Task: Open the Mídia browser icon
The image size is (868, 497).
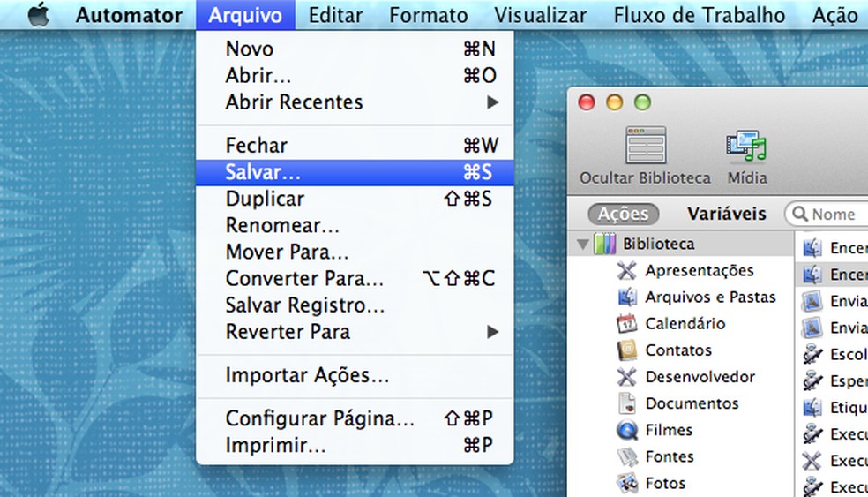Action: point(746,145)
